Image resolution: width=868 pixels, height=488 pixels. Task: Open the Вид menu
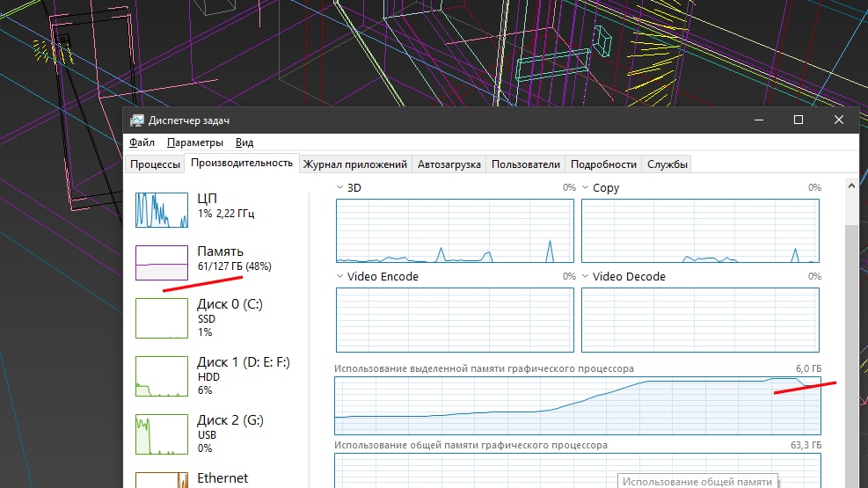coord(244,142)
